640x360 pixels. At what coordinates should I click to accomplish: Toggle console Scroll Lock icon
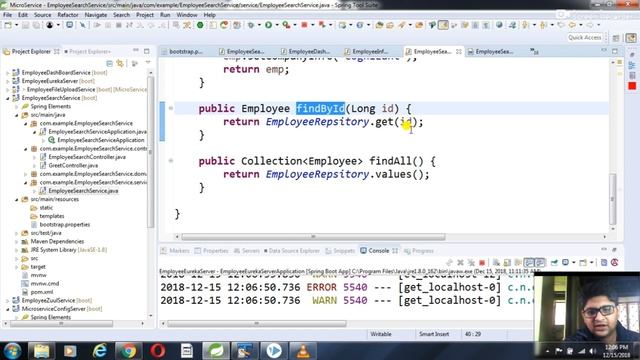[507, 262]
